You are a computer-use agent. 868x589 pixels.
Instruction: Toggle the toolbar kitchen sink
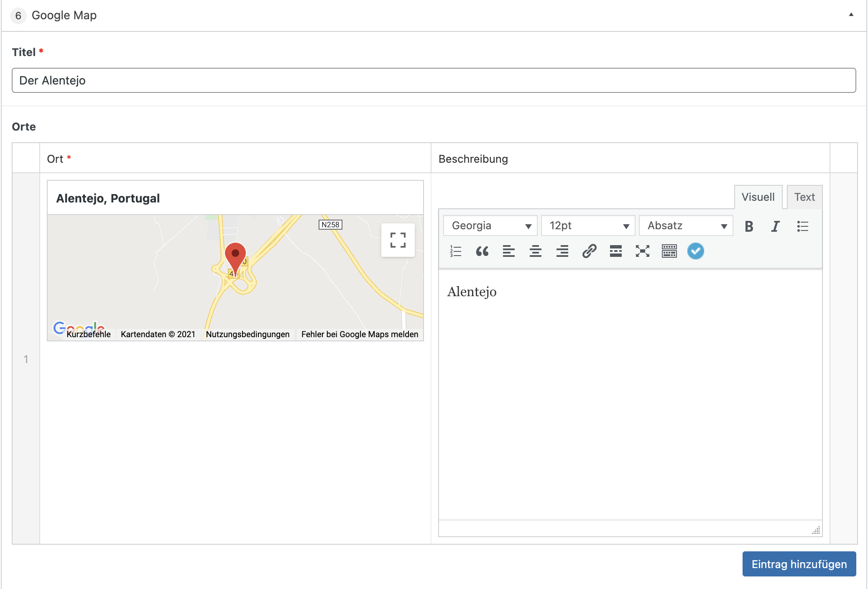(x=669, y=251)
